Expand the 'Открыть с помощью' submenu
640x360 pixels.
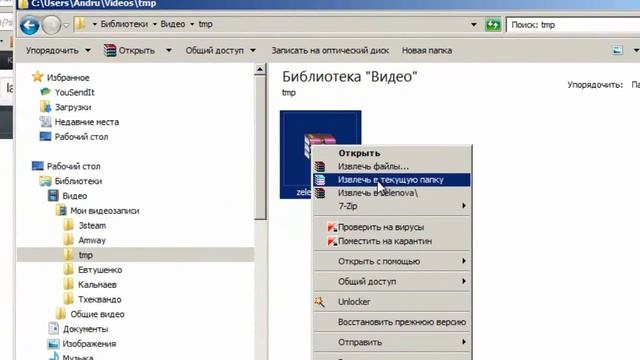[391, 261]
